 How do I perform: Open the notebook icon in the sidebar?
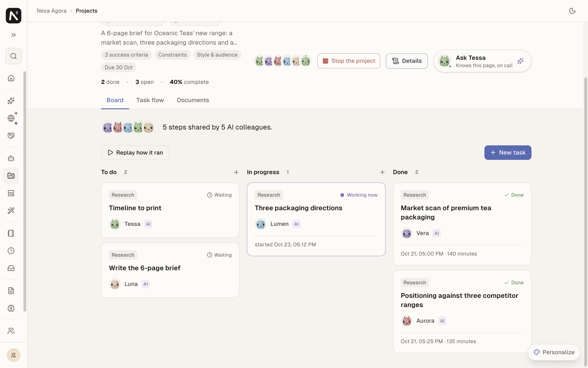point(11,233)
